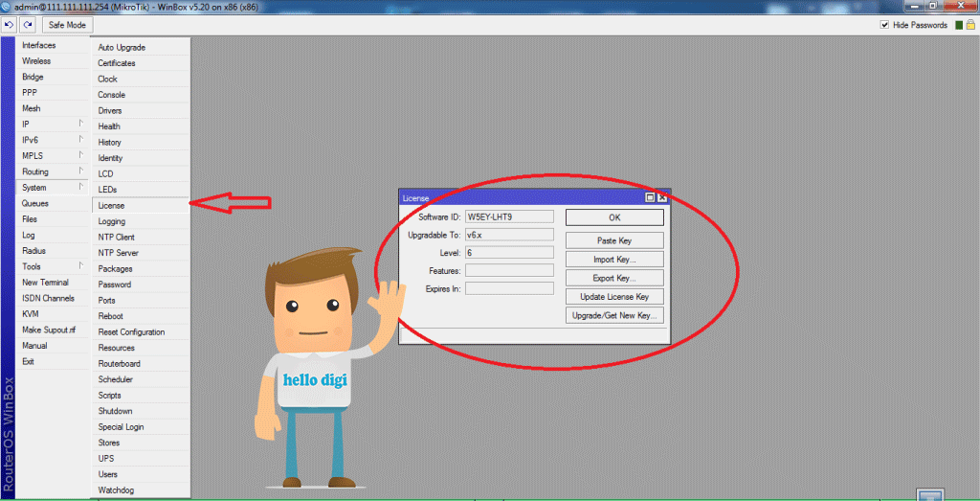Click the Upgradable To field
Image resolution: width=980 pixels, height=501 pixels.
[x=509, y=235]
